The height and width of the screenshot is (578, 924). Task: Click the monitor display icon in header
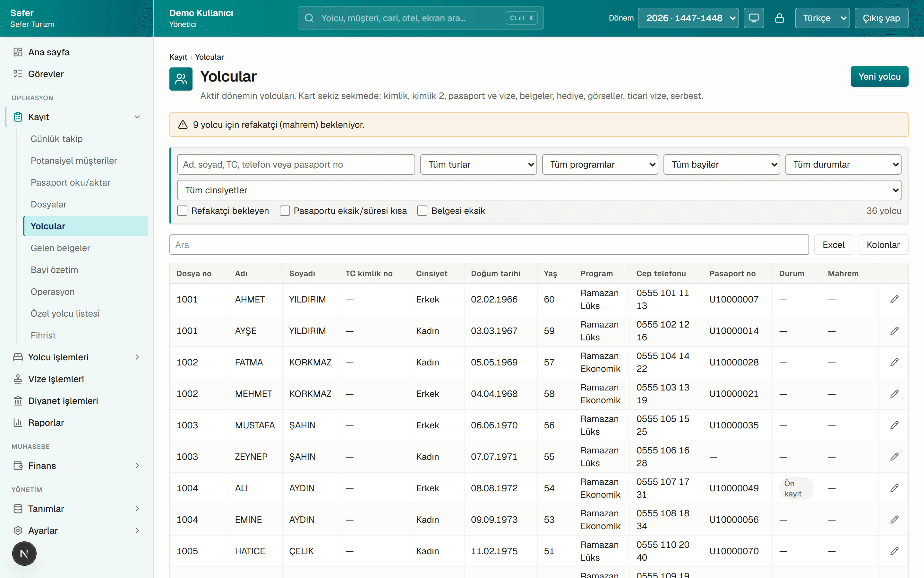pos(754,18)
